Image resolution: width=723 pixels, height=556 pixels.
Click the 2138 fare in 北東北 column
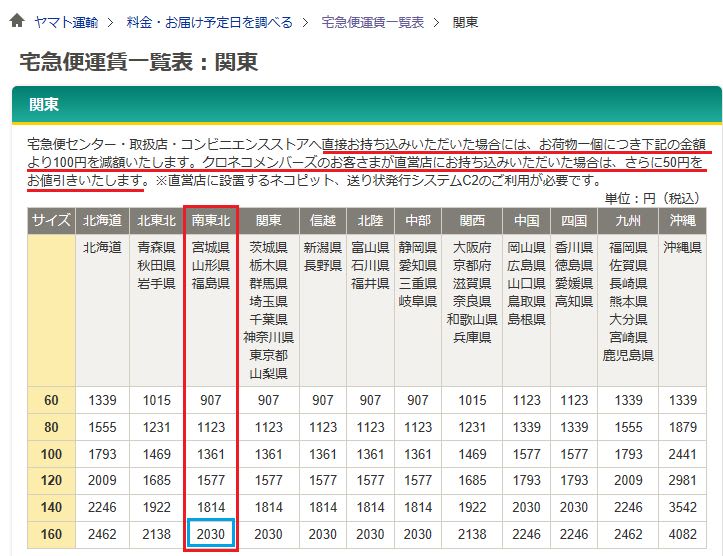157,534
